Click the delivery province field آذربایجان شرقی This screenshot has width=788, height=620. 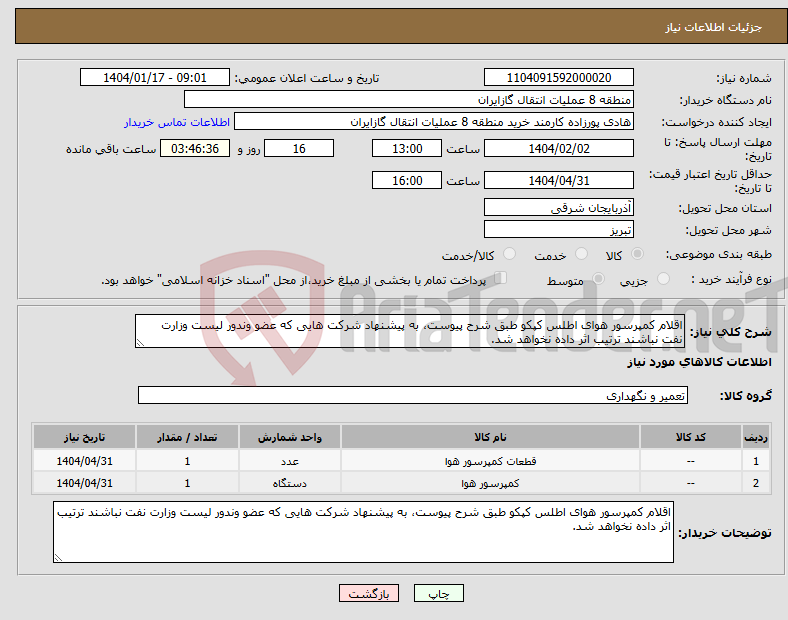click(559, 207)
